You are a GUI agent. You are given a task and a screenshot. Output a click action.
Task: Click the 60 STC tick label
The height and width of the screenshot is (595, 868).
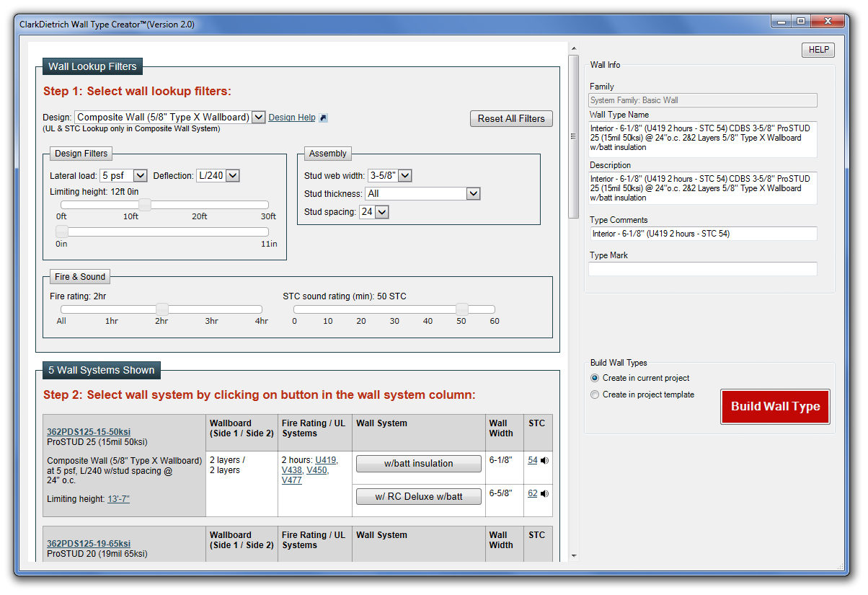495,321
